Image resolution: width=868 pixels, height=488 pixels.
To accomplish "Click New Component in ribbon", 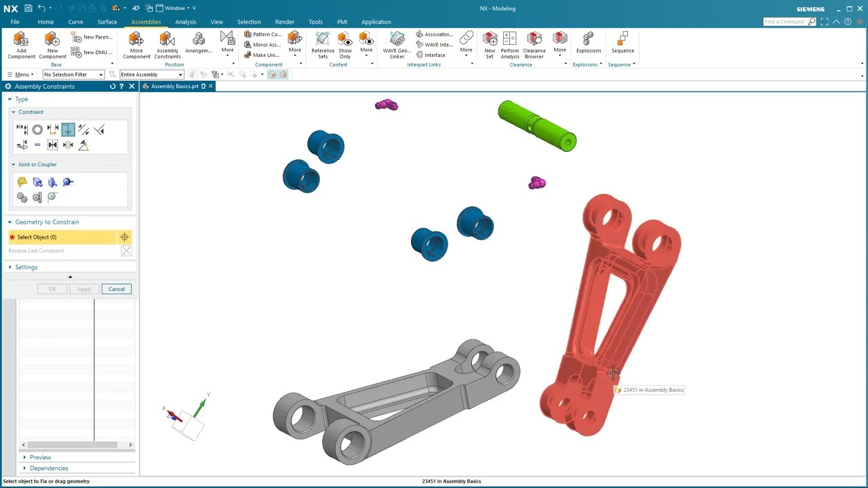I will click(52, 45).
